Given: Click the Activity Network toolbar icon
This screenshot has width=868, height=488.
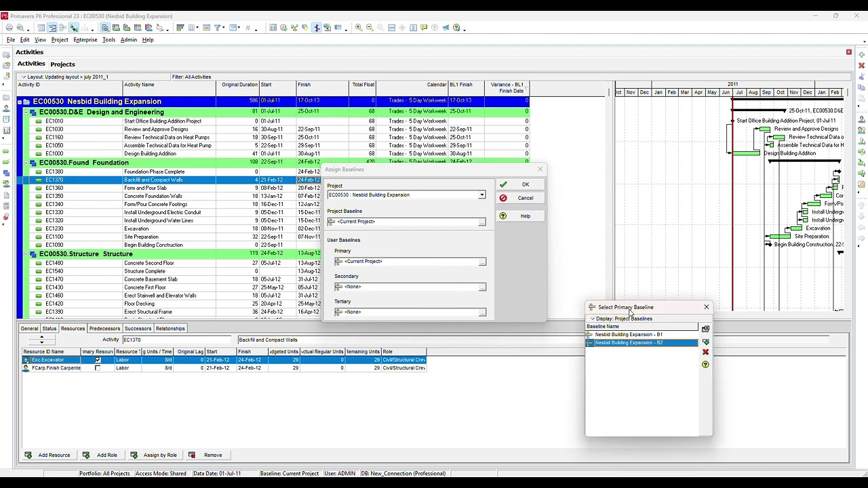Looking at the screenshot, I should (x=62, y=28).
